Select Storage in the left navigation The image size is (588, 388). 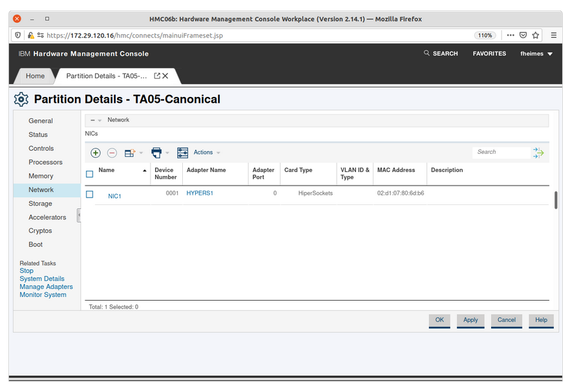point(40,203)
